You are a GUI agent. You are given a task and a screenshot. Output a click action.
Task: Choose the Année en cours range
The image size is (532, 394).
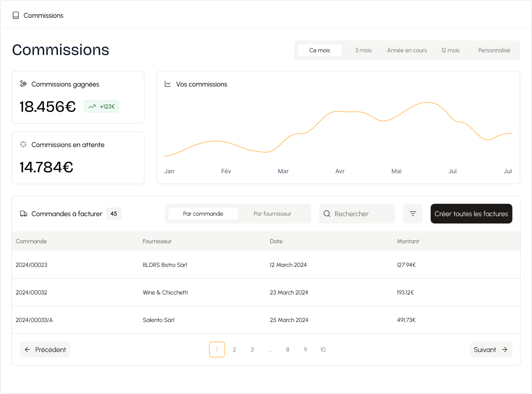pos(407,50)
